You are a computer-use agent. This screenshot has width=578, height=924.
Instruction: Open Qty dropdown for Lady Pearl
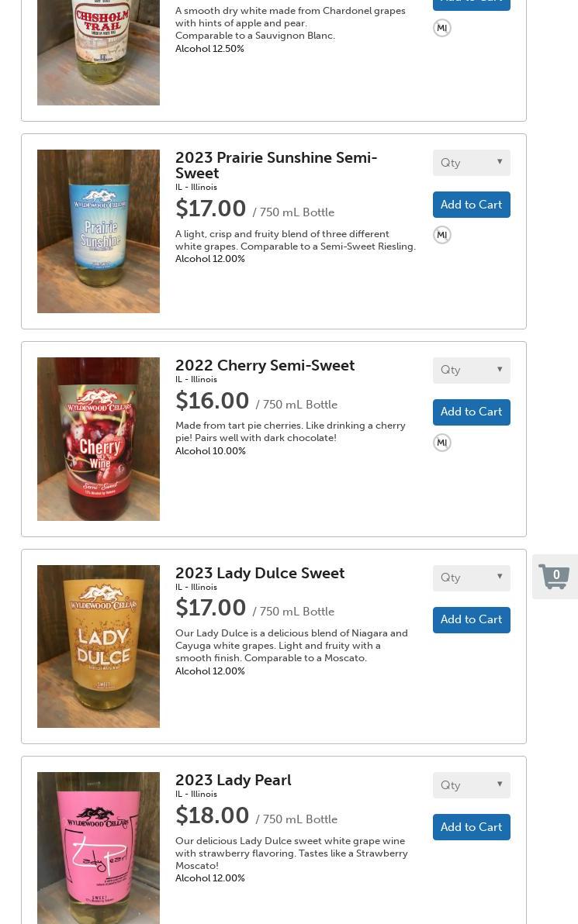pos(471,785)
